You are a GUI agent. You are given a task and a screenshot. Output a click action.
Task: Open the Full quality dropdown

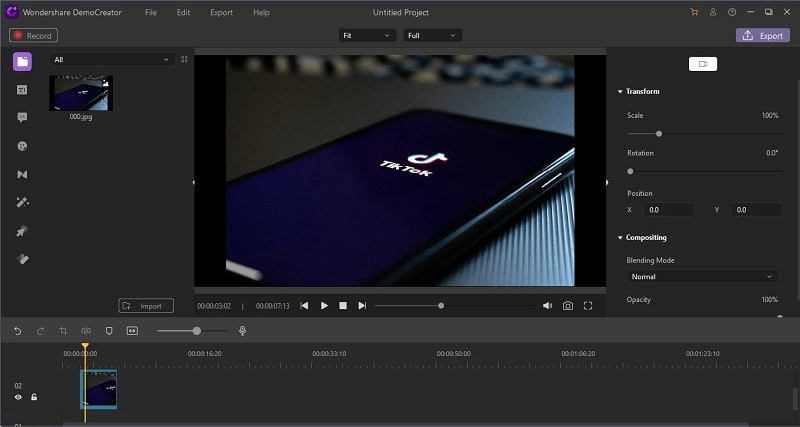tap(433, 35)
